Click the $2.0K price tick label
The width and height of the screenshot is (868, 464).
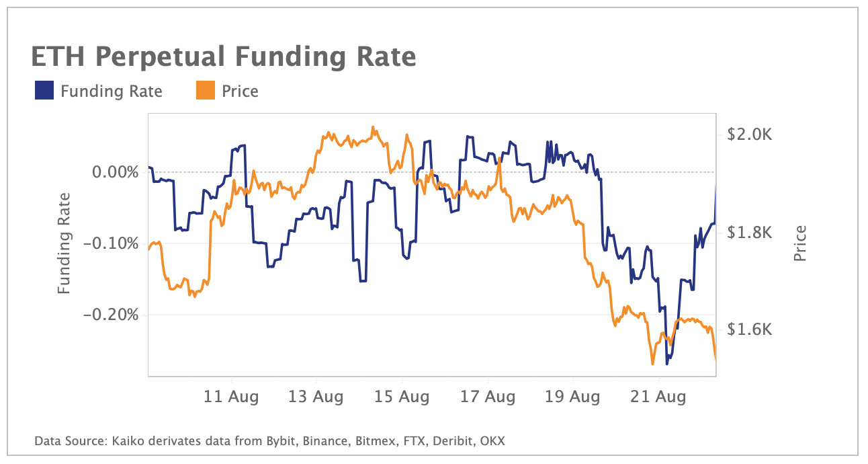pos(750,135)
